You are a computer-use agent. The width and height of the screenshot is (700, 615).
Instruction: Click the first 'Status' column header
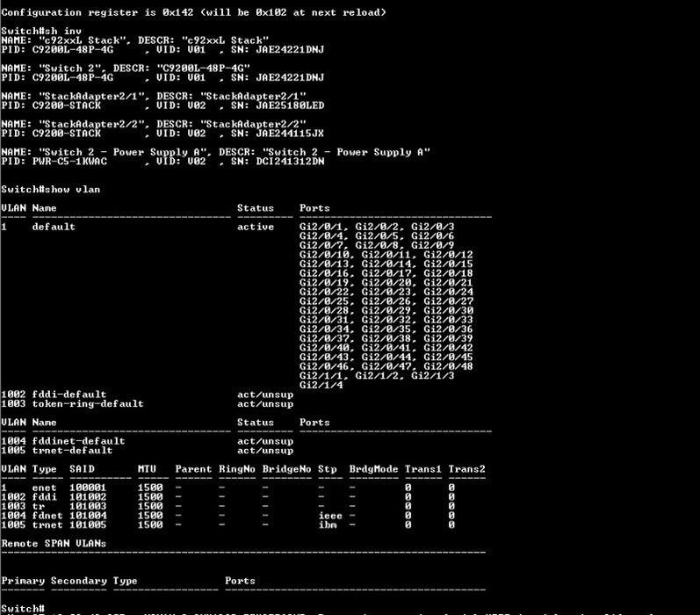(x=256, y=208)
